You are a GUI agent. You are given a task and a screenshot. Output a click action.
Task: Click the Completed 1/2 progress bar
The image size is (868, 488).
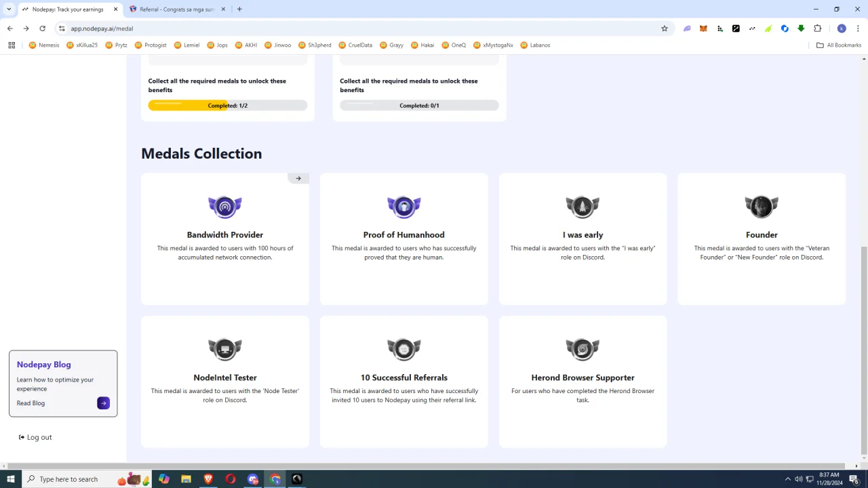click(228, 106)
